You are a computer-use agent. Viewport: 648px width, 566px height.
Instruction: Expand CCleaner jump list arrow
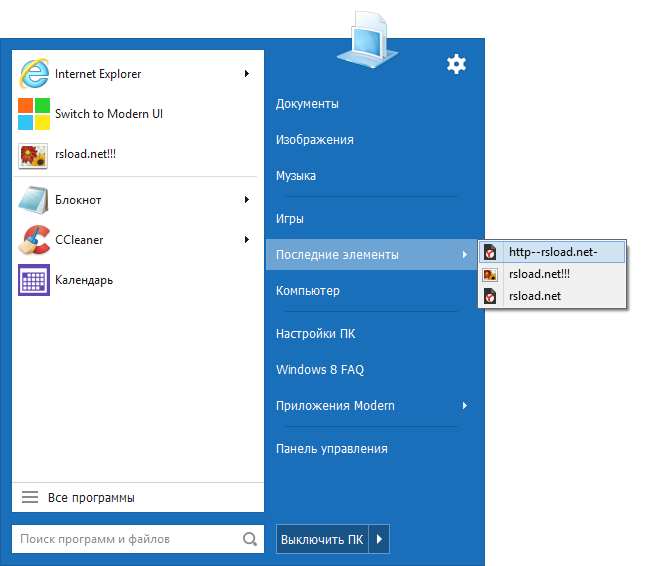pyautogui.click(x=247, y=240)
